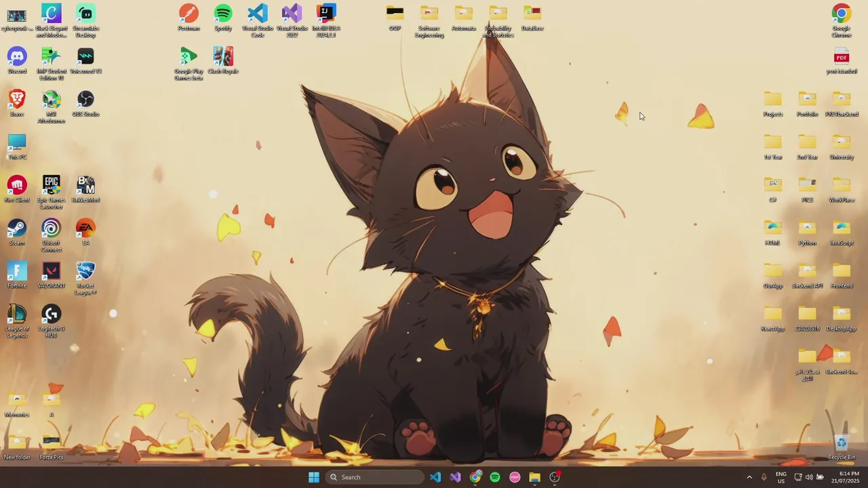This screenshot has width=868, height=488.
Task: Select the DesktopApp folder
Action: [842, 319]
